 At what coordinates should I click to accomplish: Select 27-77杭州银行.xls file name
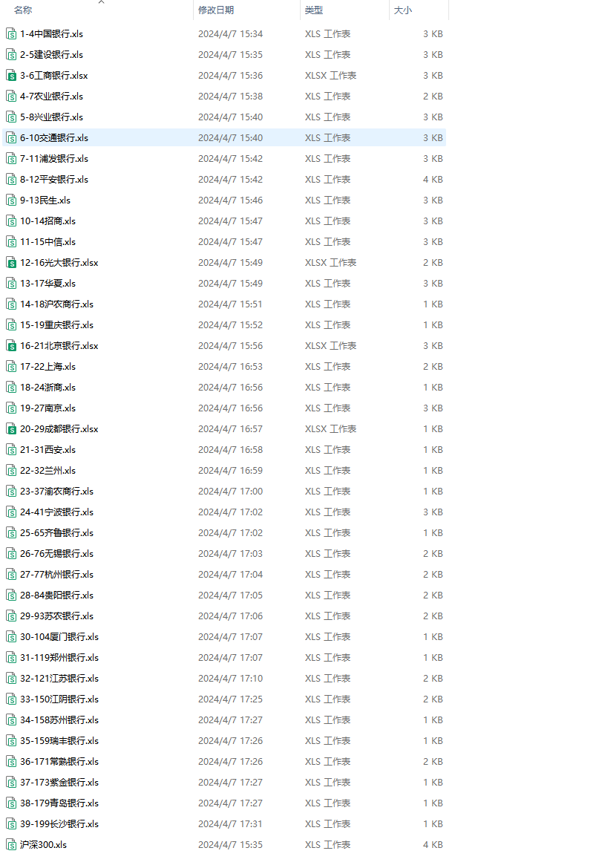(56, 574)
